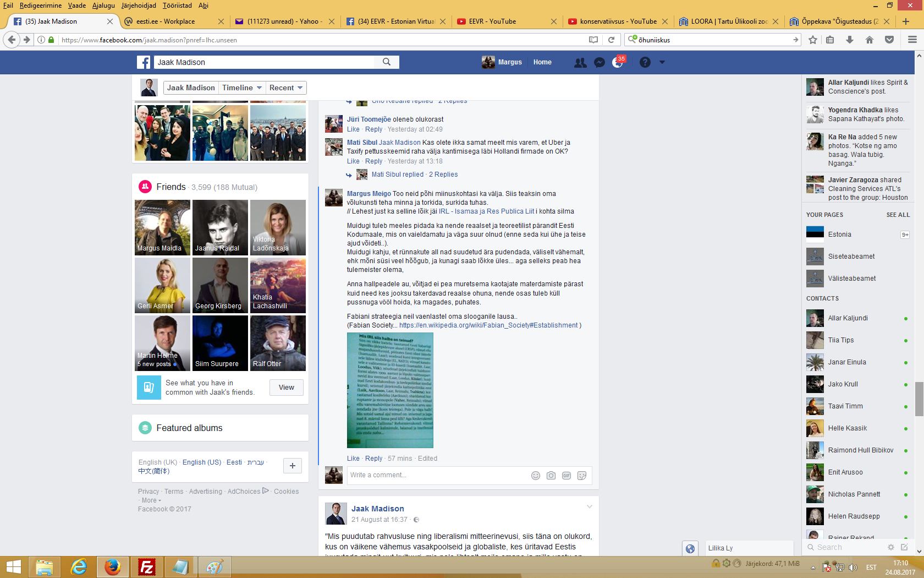Click Reply under Jüri Toomejõe's comment

click(373, 129)
